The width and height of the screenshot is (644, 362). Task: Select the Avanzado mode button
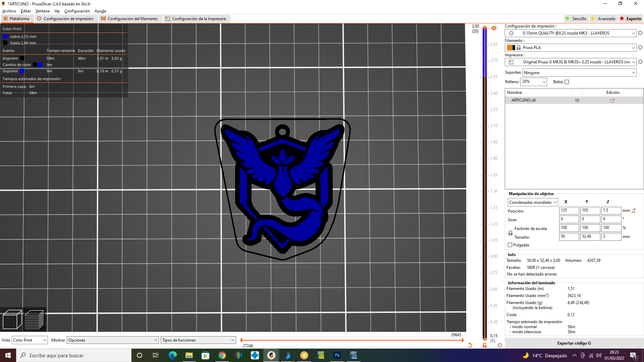pyautogui.click(x=603, y=19)
